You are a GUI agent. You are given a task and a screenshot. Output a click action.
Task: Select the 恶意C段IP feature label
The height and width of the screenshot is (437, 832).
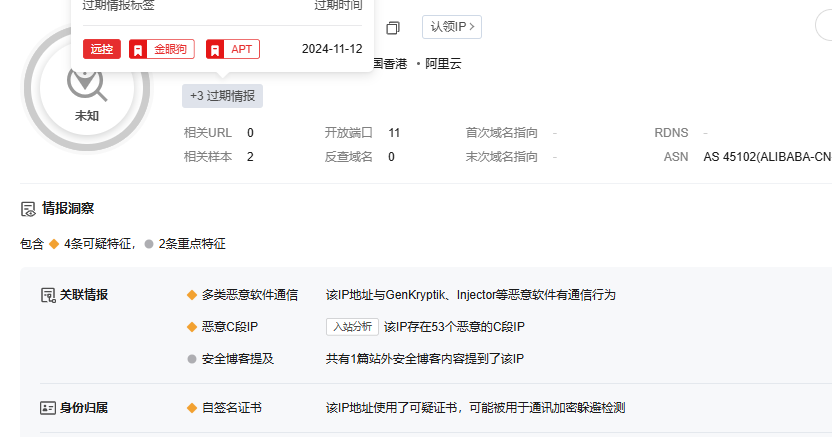230,327
